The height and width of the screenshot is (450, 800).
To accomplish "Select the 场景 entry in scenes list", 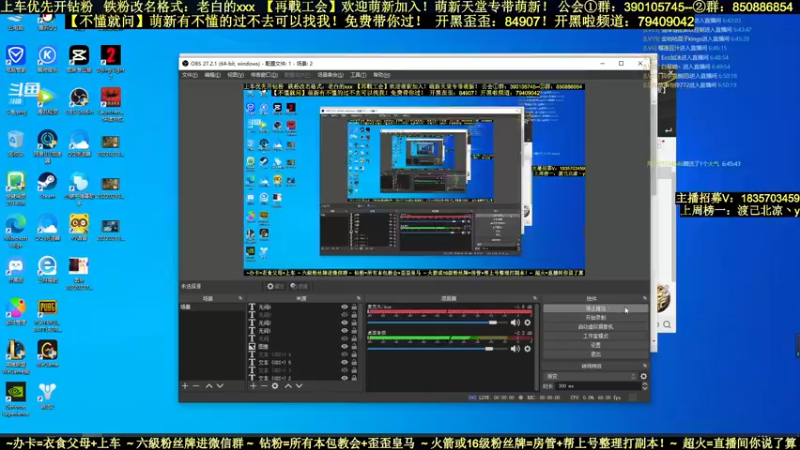I will point(212,307).
